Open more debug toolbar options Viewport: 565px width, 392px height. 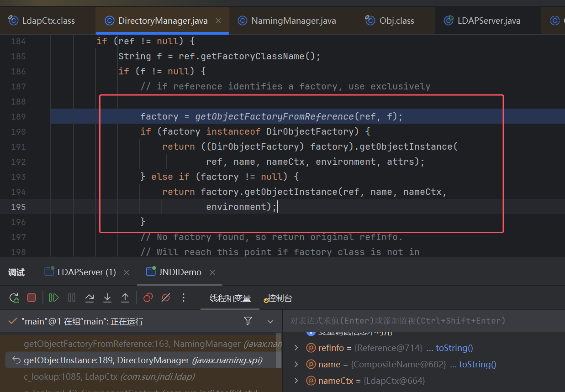coord(184,298)
